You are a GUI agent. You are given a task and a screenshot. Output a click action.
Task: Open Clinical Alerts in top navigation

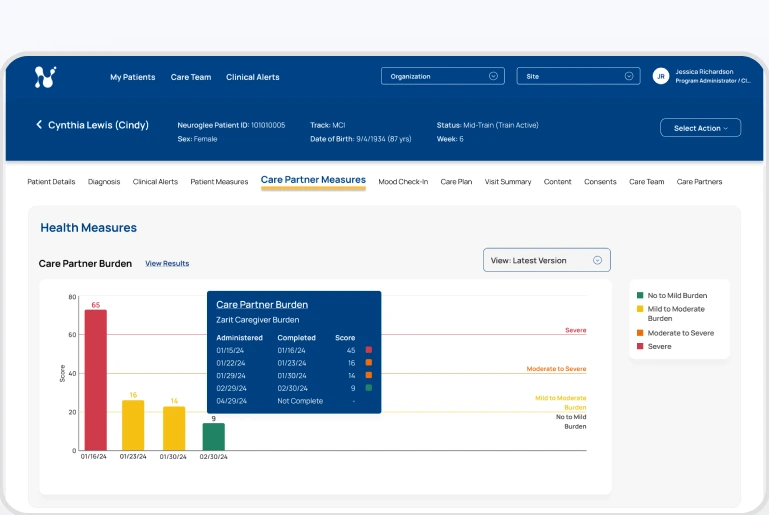point(253,77)
